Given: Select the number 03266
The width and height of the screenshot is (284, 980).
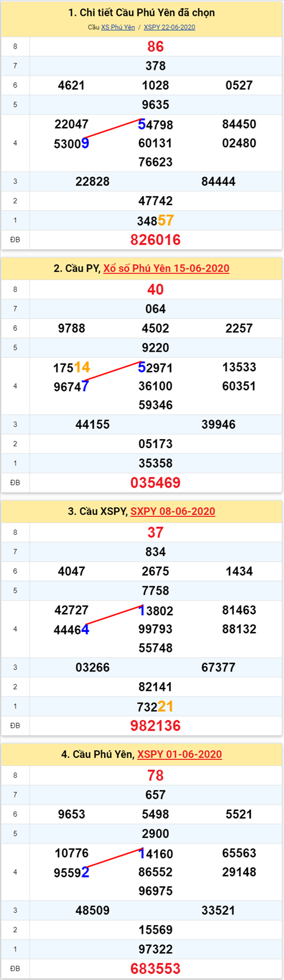Looking at the screenshot, I should pyautogui.click(x=93, y=668).
